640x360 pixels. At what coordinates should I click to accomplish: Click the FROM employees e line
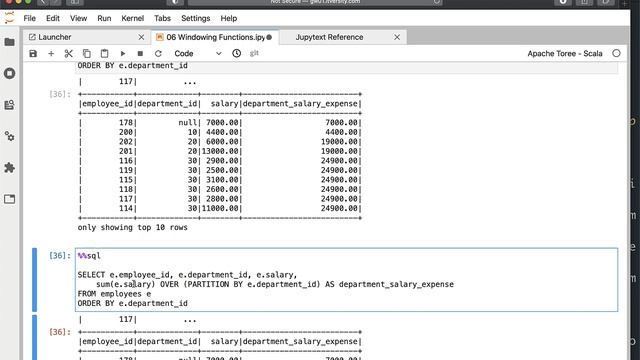pyautogui.click(x=114, y=294)
